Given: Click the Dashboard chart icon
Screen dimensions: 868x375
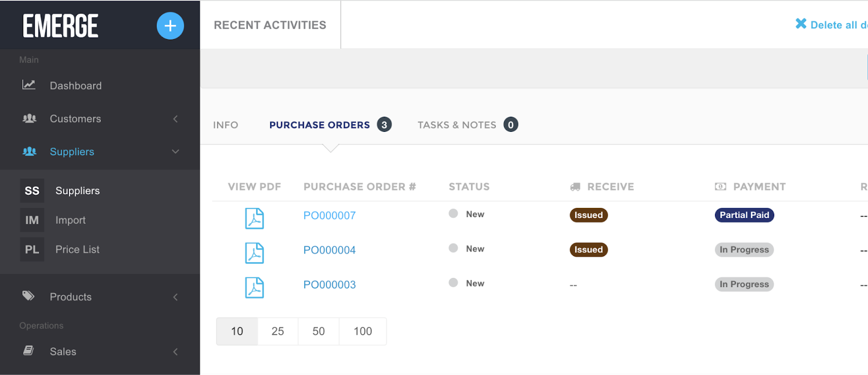Looking at the screenshot, I should click(x=29, y=85).
